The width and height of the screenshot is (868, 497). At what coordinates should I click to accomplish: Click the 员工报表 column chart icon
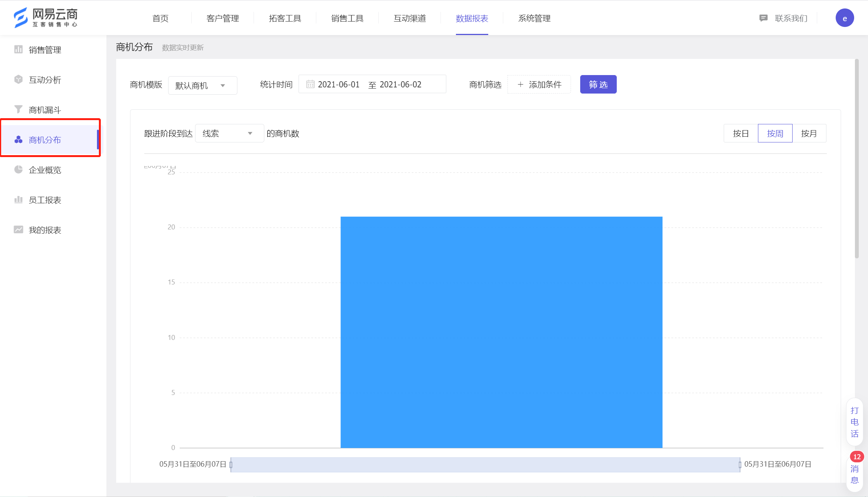click(x=18, y=199)
